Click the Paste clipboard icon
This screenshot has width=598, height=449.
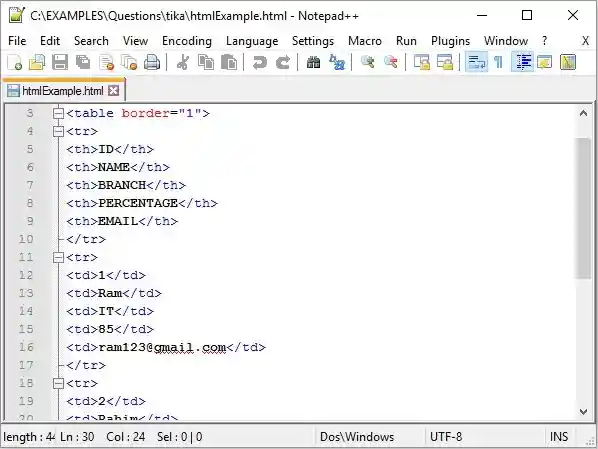(x=229, y=62)
